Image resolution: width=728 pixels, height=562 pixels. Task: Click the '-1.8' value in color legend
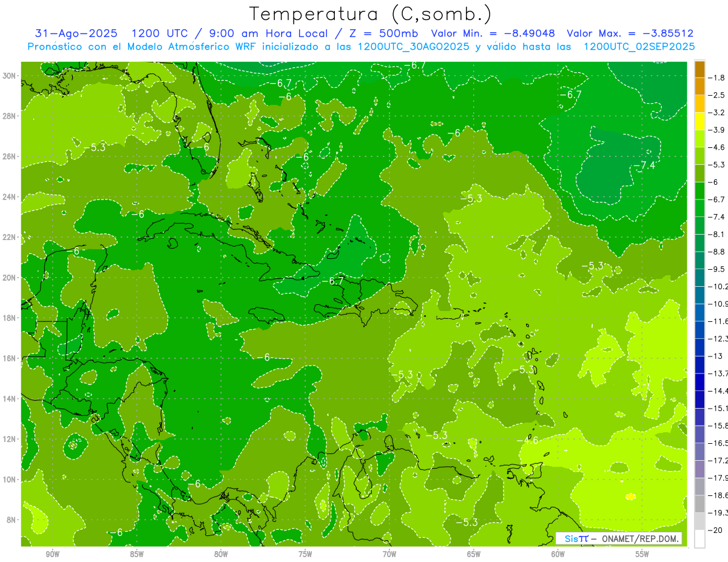717,78
